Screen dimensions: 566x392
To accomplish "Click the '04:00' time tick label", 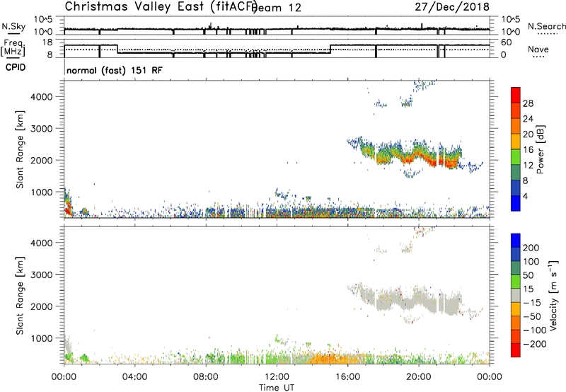I will click(x=134, y=377).
